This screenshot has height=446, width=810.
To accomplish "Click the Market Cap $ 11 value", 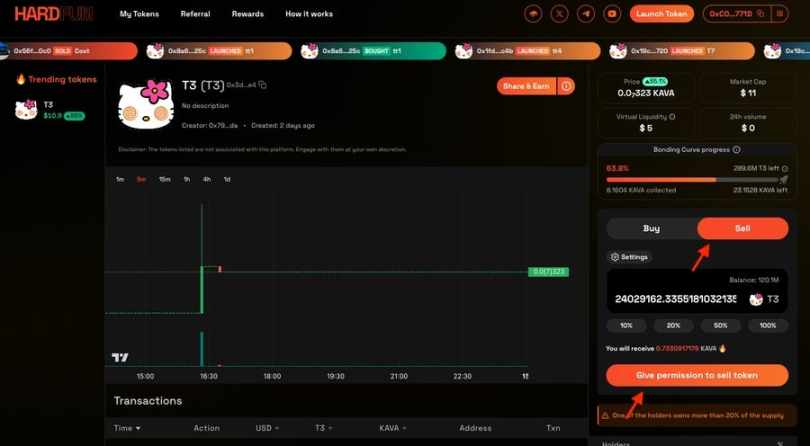I will pos(748,93).
